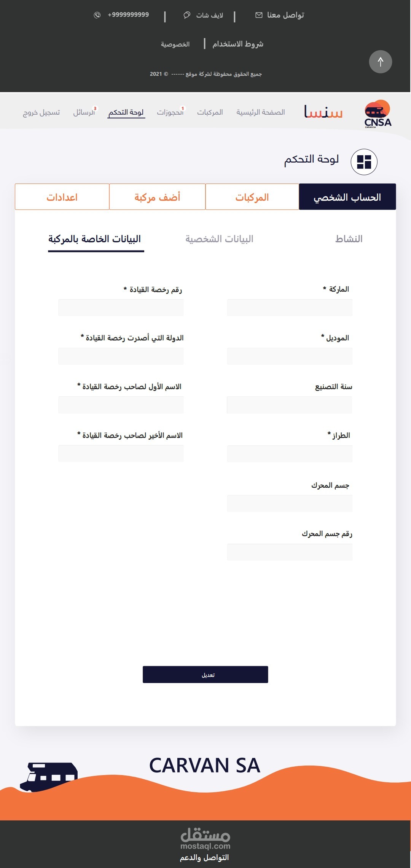Screen dimensions: 411x868
Task: Click the dashboard grid icon
Action: click(364, 162)
